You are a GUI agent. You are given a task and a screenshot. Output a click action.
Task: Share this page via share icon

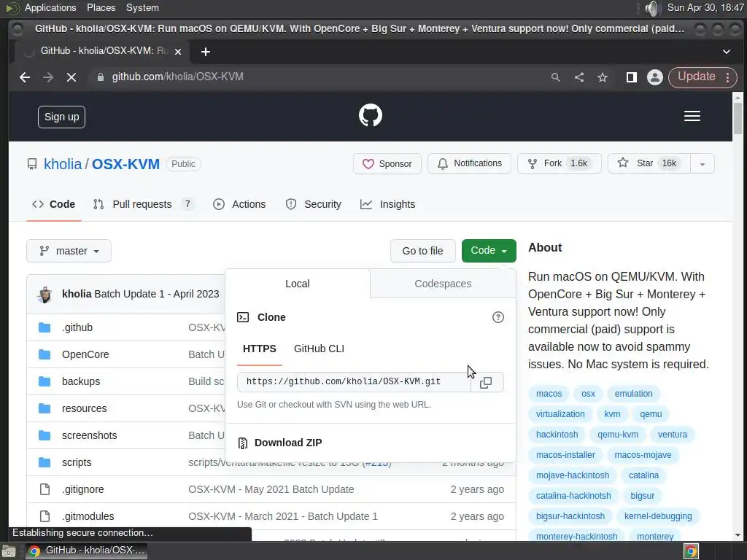(x=578, y=77)
